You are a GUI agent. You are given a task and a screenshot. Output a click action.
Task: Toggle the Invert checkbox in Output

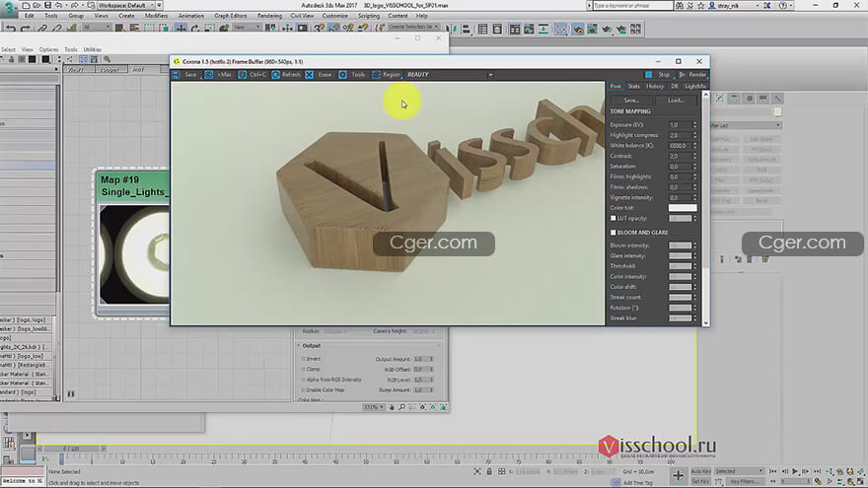point(304,359)
